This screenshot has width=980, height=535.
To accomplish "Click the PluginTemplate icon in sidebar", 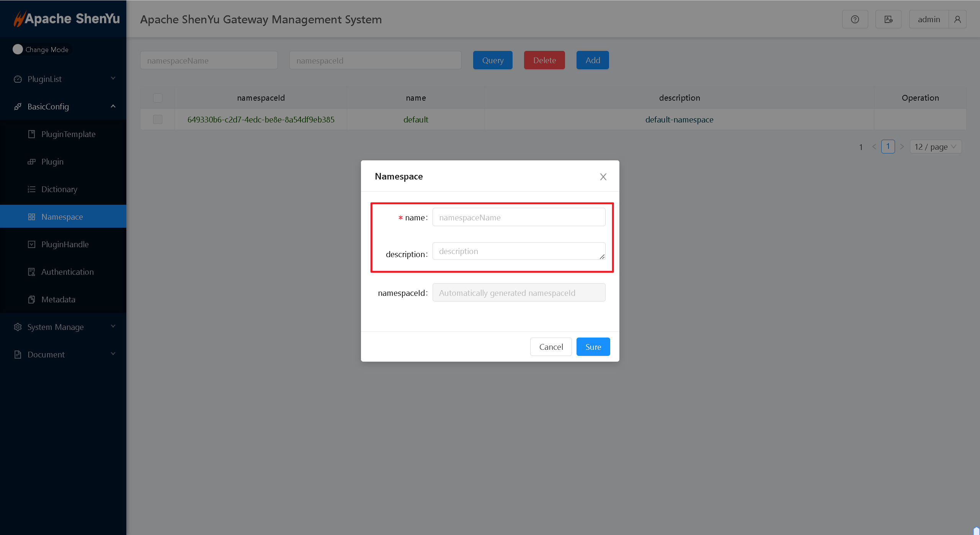I will point(32,134).
